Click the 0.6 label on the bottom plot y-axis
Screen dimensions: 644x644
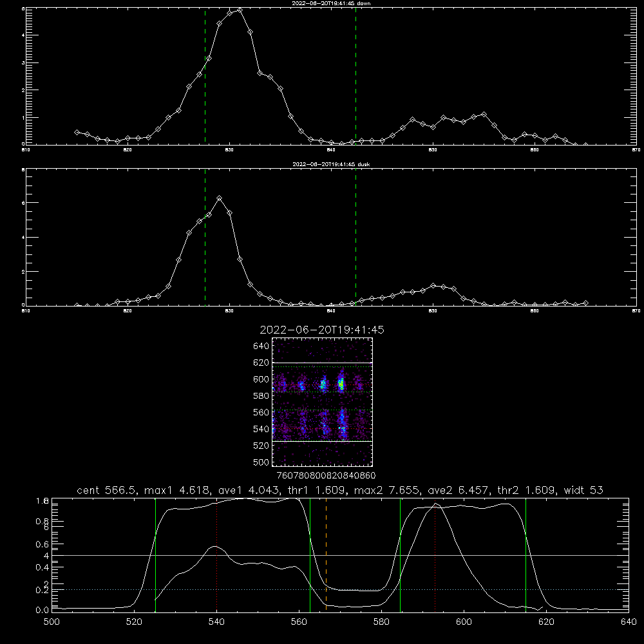(42, 544)
